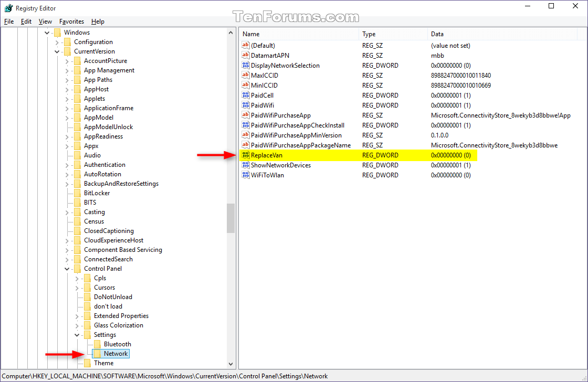Expand the Casting key
Image resolution: width=588 pixels, height=382 pixels.
pyautogui.click(x=67, y=211)
